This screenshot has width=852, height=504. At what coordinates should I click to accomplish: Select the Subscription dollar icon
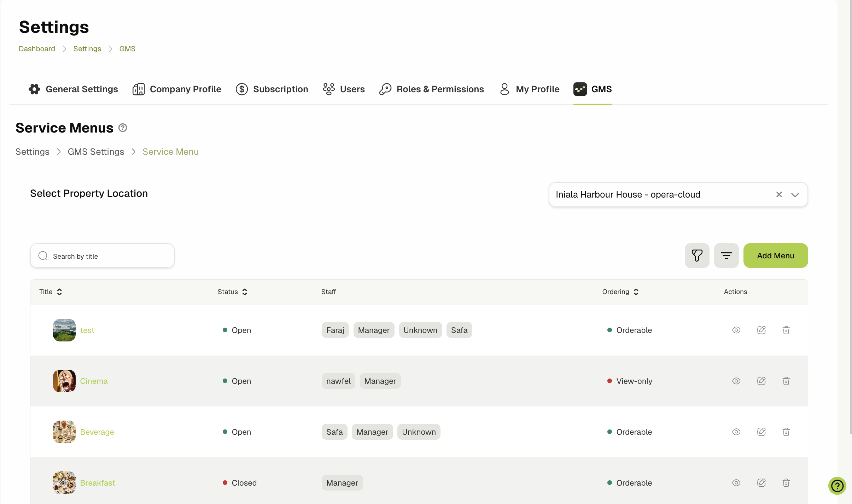pyautogui.click(x=241, y=89)
